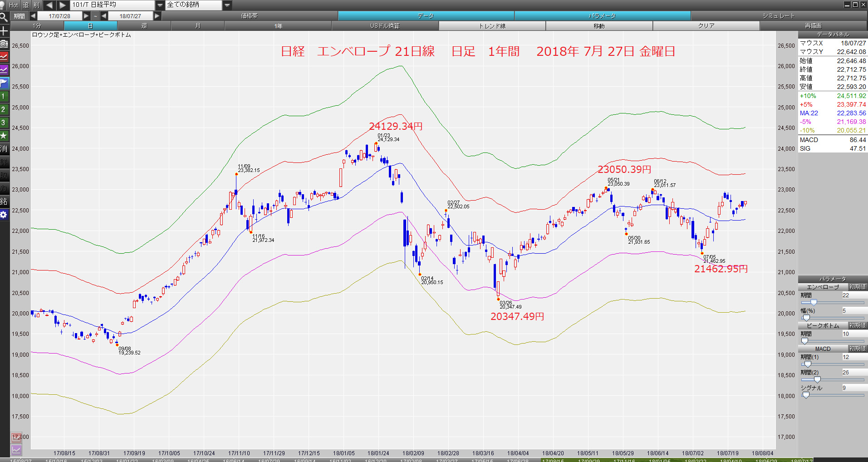Image resolution: width=868 pixels, height=462 pixels.
Task: Step end date 18/07/27 forward
Action: pos(157,16)
